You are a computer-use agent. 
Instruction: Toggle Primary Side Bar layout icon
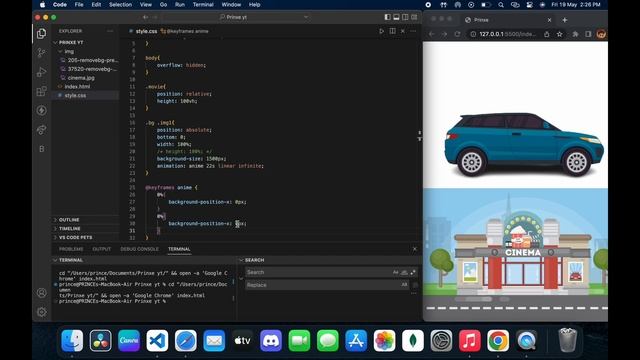(387, 17)
